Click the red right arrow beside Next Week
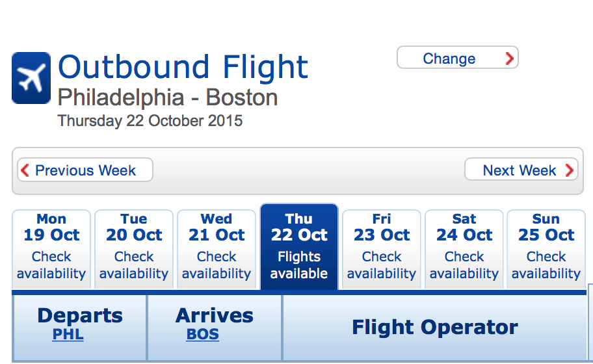Screen dimensions: 593x364 point(570,170)
